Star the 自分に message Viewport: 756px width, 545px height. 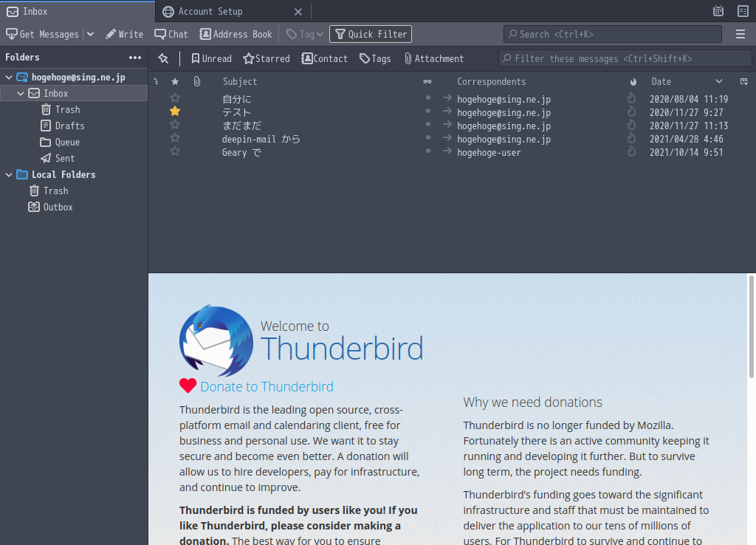[x=175, y=98]
